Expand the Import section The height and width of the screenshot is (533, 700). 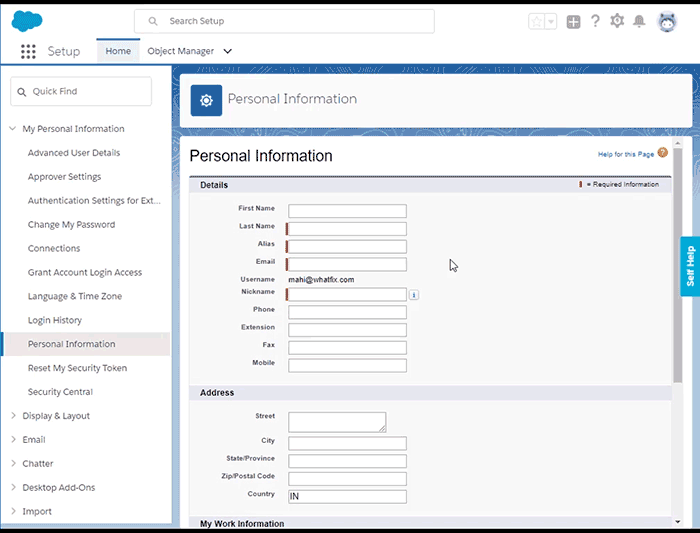(x=13, y=511)
